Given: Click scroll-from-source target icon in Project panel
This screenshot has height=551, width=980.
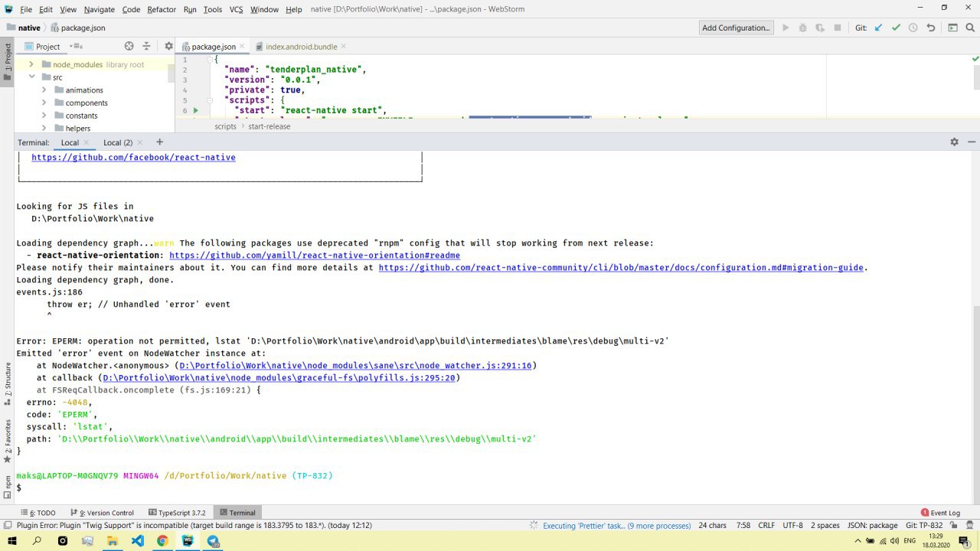Looking at the screenshot, I should (129, 47).
